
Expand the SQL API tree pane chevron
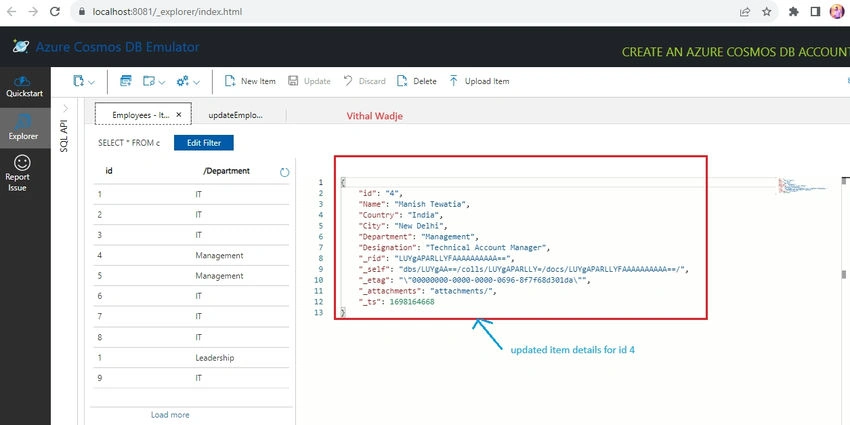click(66, 108)
